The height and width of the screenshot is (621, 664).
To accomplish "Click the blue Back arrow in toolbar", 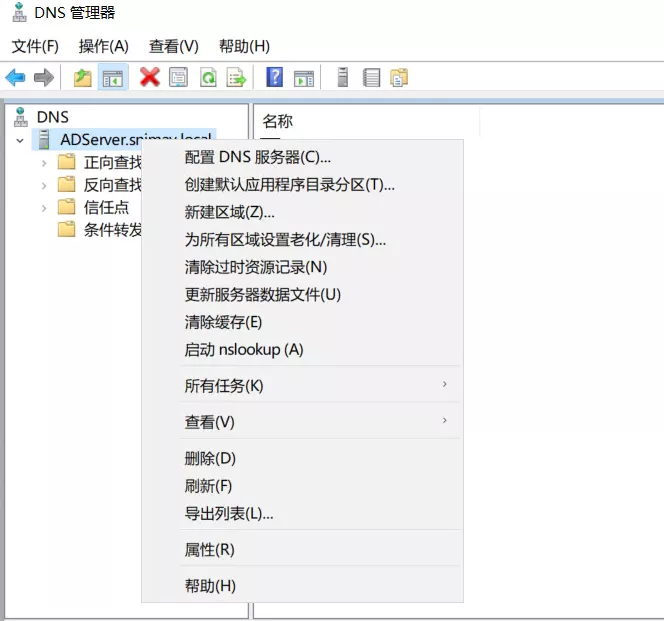I will click(16, 78).
